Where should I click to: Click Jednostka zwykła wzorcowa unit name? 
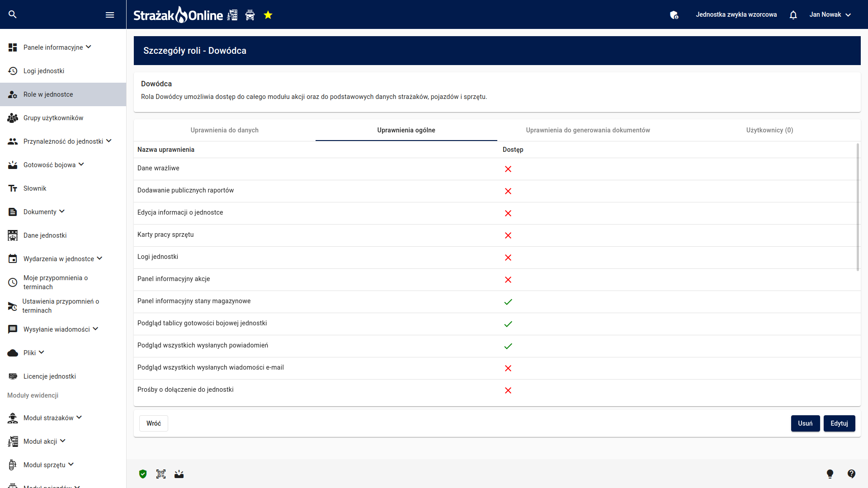(736, 14)
